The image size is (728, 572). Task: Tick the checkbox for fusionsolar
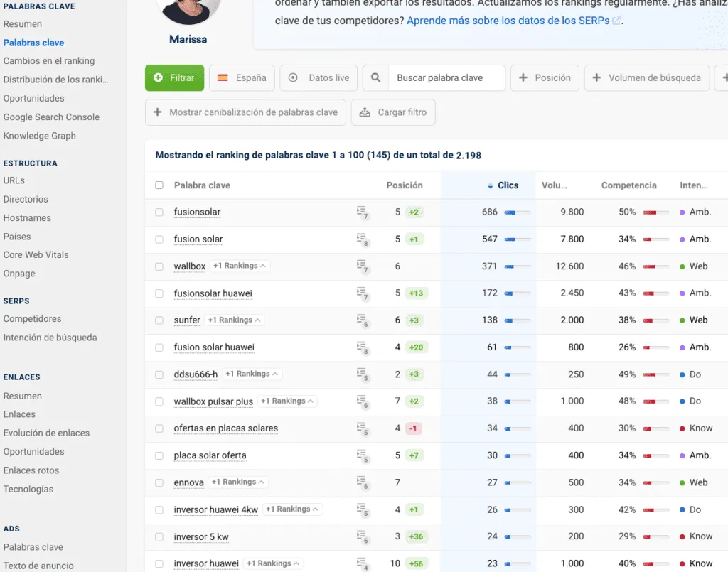[x=159, y=212]
